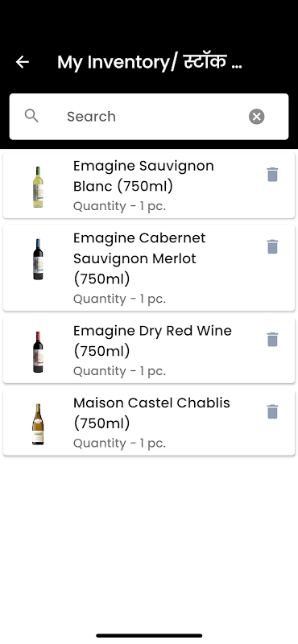This screenshot has height=644, width=298.
Task: Delete Emagine Cabernet Sauvignon Merlot item
Action: [x=272, y=247]
